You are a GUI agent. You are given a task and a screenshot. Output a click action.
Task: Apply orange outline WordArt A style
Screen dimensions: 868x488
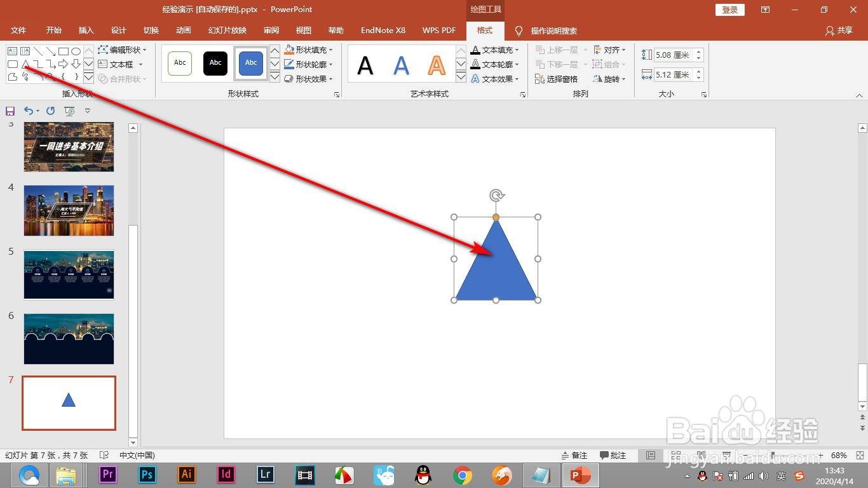click(437, 65)
